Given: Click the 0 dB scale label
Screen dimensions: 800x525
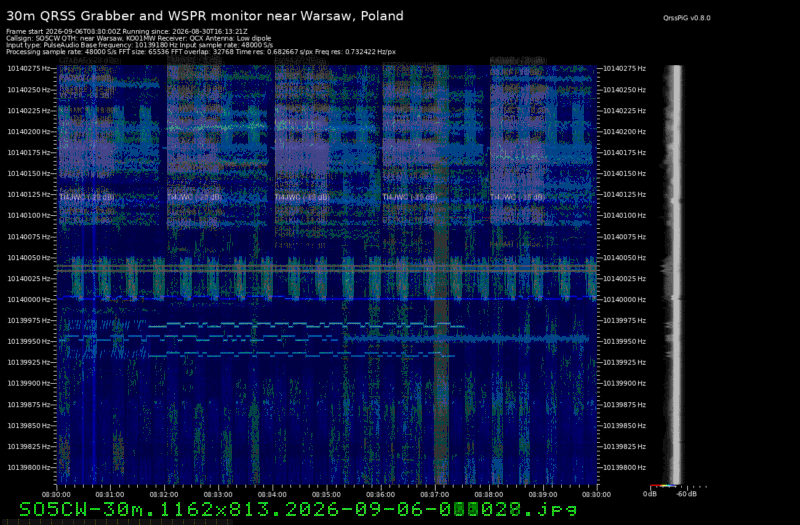Looking at the screenshot, I should [x=649, y=494].
